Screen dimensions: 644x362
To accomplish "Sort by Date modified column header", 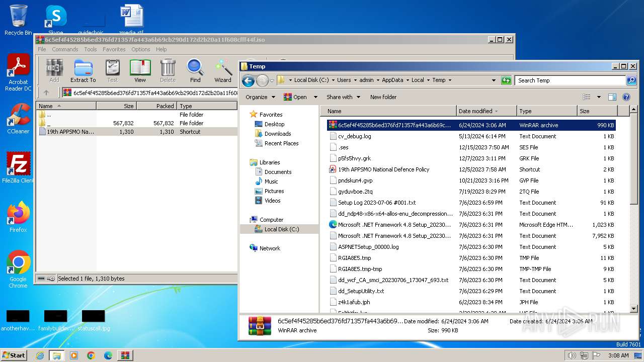I will point(487,111).
